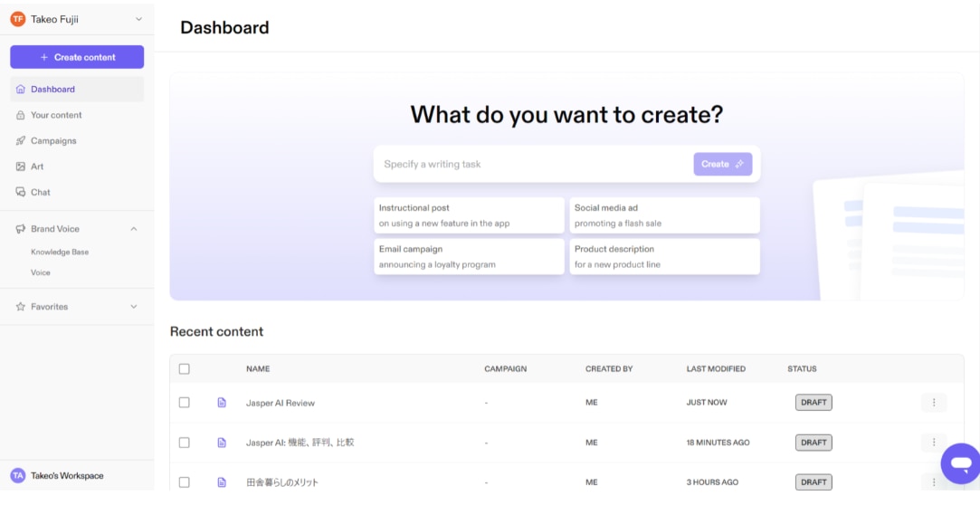Select the Dashboard sidebar item
This screenshot has height=505, width=980.
click(x=77, y=90)
